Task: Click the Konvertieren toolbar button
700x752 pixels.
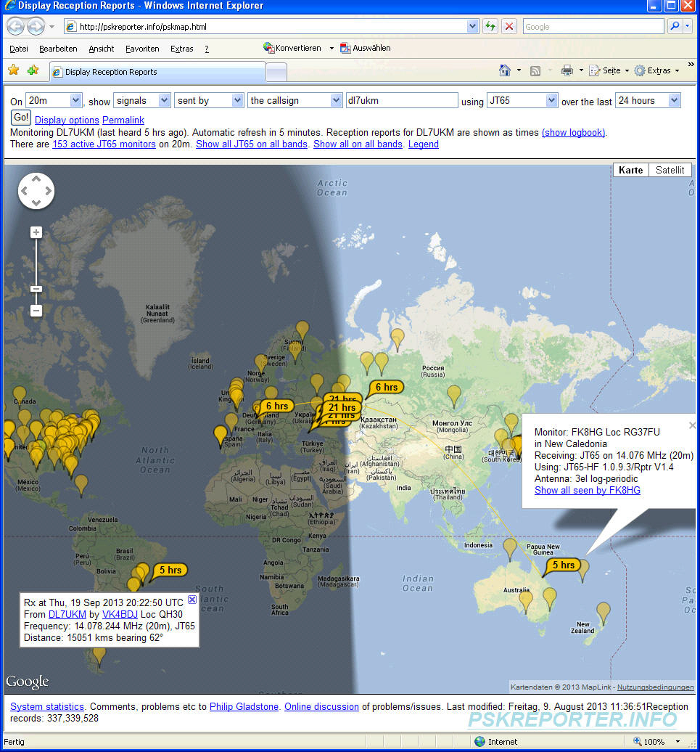Action: tap(292, 48)
